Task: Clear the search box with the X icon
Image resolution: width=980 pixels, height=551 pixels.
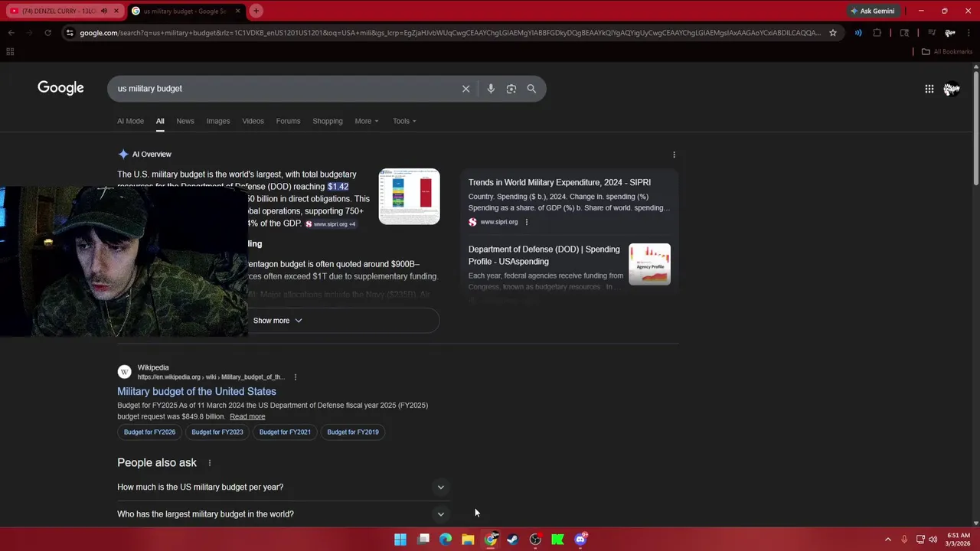Action: pyautogui.click(x=465, y=89)
